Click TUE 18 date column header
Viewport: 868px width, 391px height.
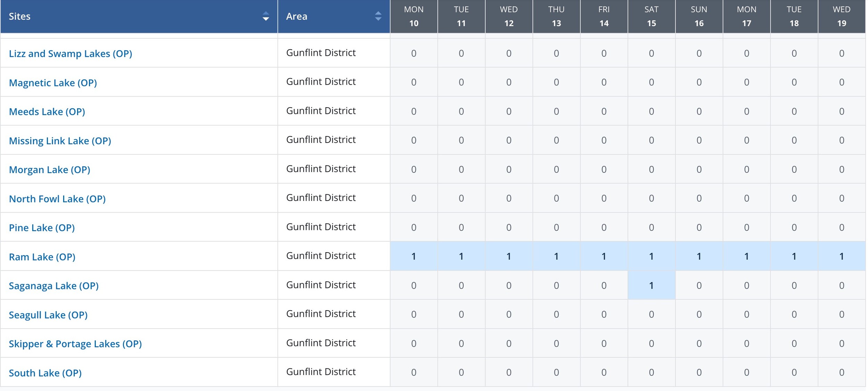[x=794, y=16]
